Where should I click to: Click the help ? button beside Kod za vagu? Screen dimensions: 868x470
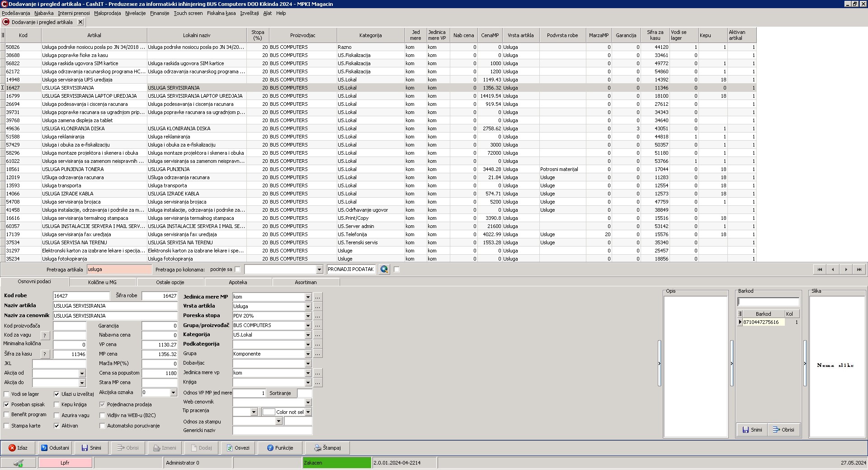tap(45, 335)
